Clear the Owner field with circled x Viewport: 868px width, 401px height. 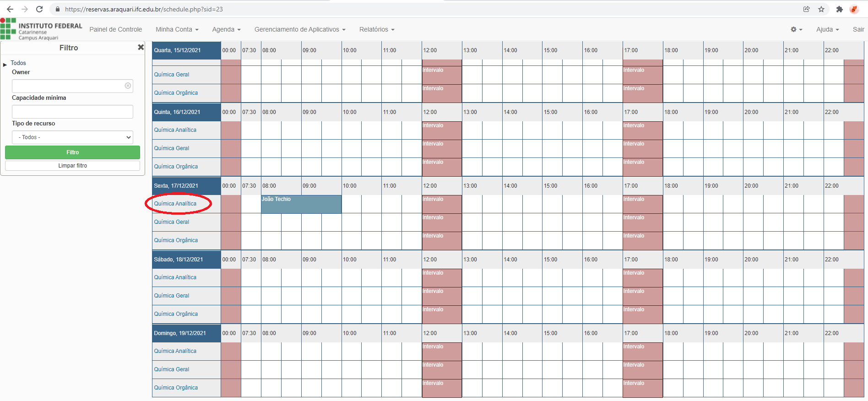[x=128, y=86]
